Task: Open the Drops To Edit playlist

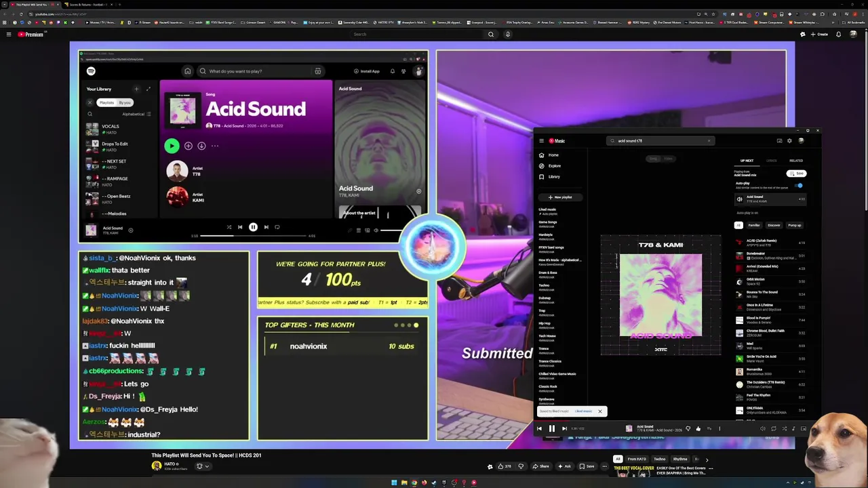Action: 119,146
